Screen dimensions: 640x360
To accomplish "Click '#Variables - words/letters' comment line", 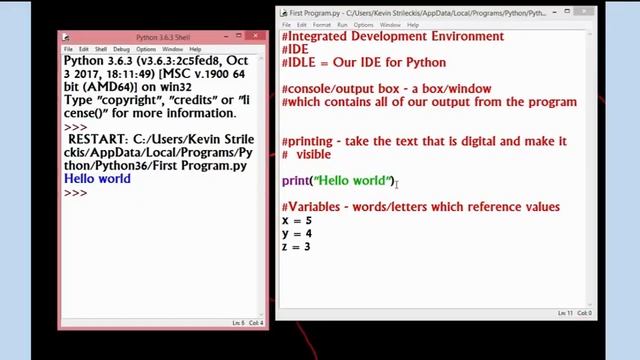I will tap(421, 207).
